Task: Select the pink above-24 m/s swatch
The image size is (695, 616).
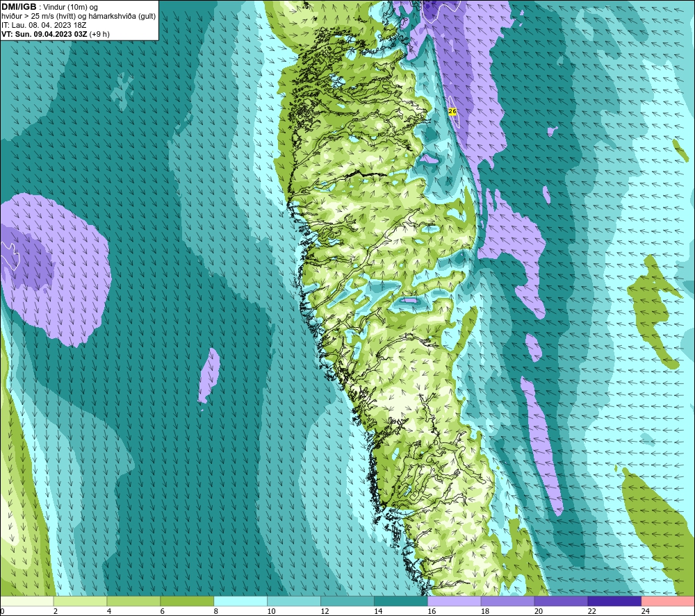Action: click(x=668, y=601)
